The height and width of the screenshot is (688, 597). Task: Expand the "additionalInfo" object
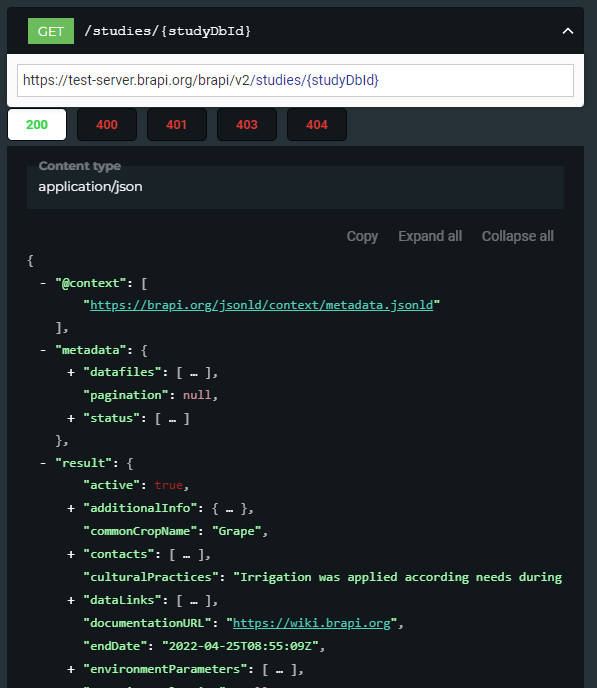[x=71, y=509]
